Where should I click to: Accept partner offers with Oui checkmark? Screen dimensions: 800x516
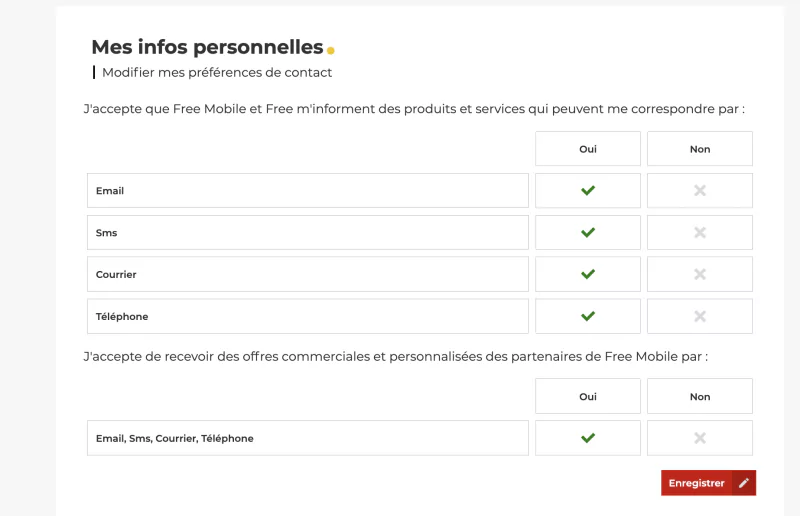point(588,438)
